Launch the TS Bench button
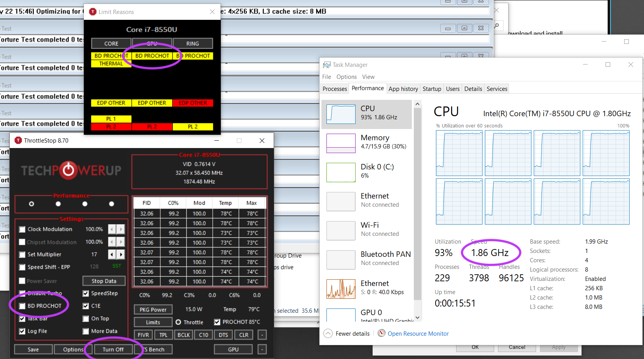 point(153,349)
